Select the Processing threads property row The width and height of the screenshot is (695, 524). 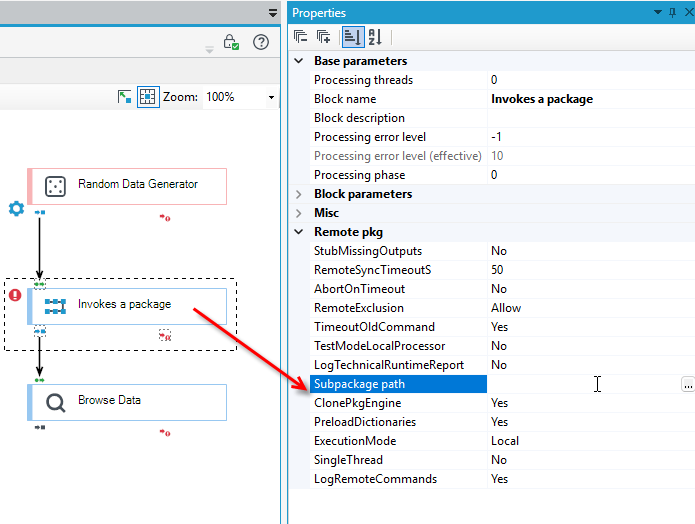[x=502, y=80]
